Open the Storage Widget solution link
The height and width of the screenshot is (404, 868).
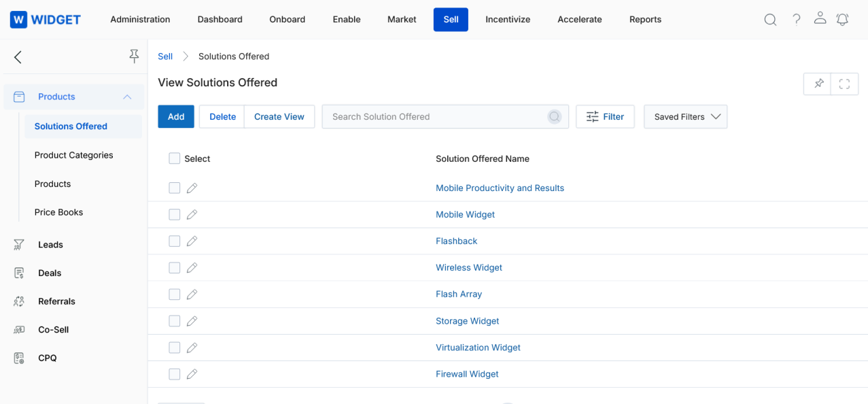pyautogui.click(x=467, y=321)
